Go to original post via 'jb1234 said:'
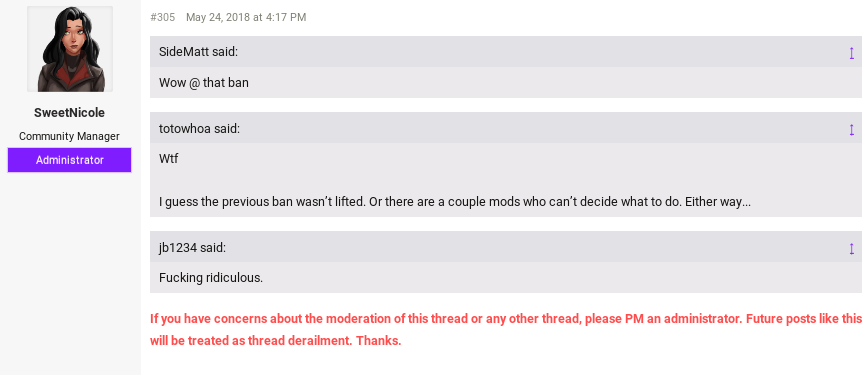This screenshot has width=862, height=375. tap(192, 248)
